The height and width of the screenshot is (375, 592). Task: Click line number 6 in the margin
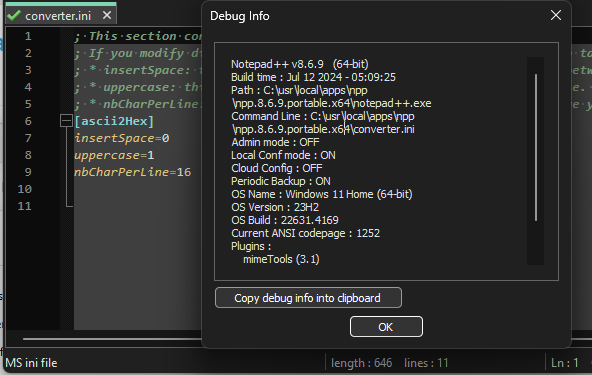click(28, 121)
